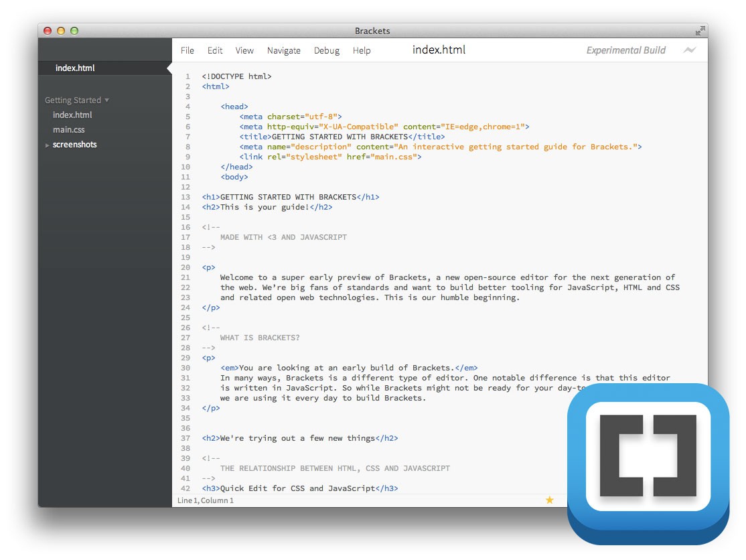Open the Help menu
The width and height of the screenshot is (746, 560).
point(362,50)
